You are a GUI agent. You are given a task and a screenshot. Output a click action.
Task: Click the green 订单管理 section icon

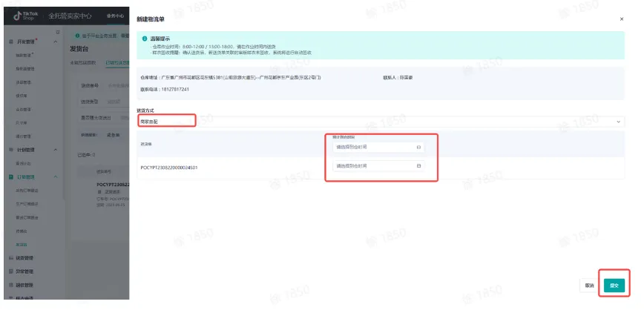(11, 177)
